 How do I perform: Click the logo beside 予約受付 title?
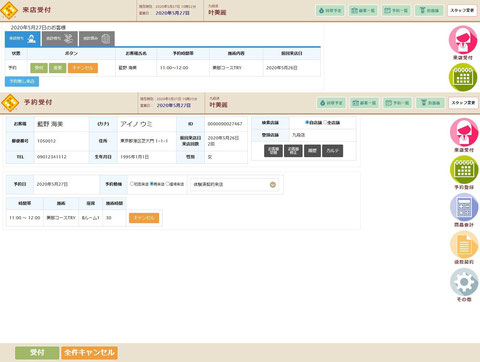[x=10, y=102]
